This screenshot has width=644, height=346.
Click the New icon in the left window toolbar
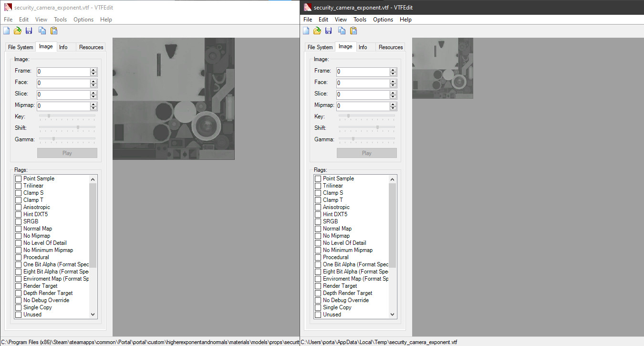(x=6, y=31)
